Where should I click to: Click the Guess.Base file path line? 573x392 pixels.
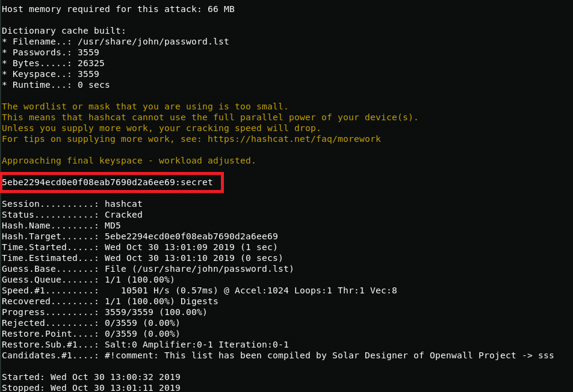[x=147, y=269]
